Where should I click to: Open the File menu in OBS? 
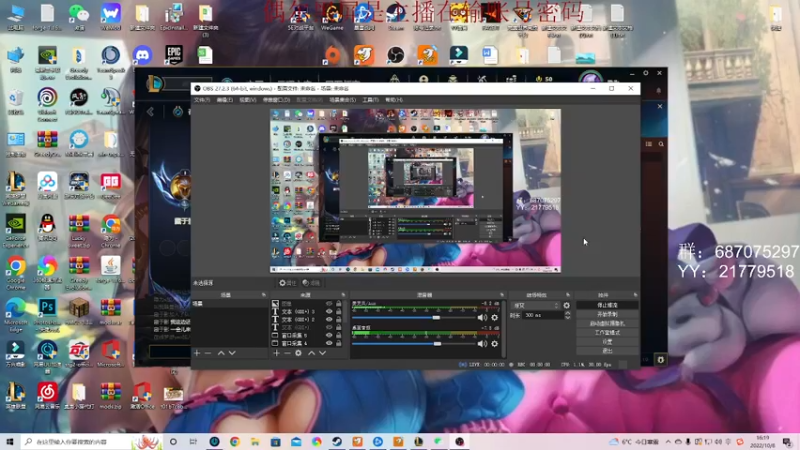(202, 100)
